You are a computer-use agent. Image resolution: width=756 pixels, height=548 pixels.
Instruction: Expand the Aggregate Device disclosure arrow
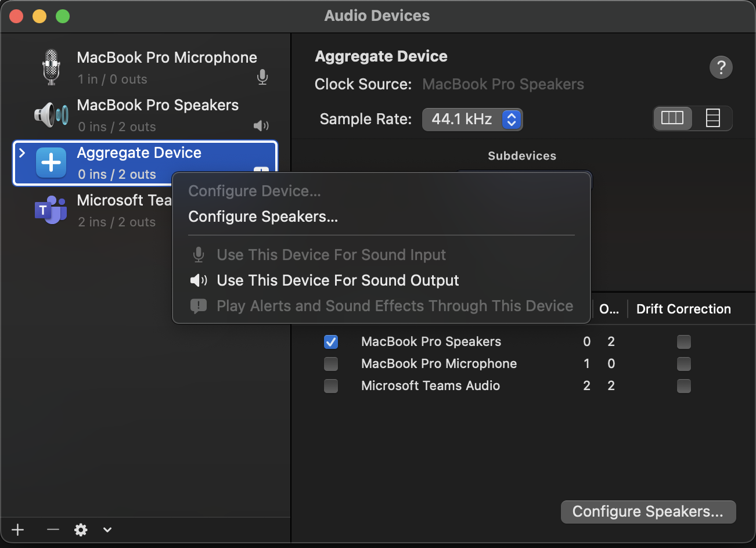coord(22,153)
